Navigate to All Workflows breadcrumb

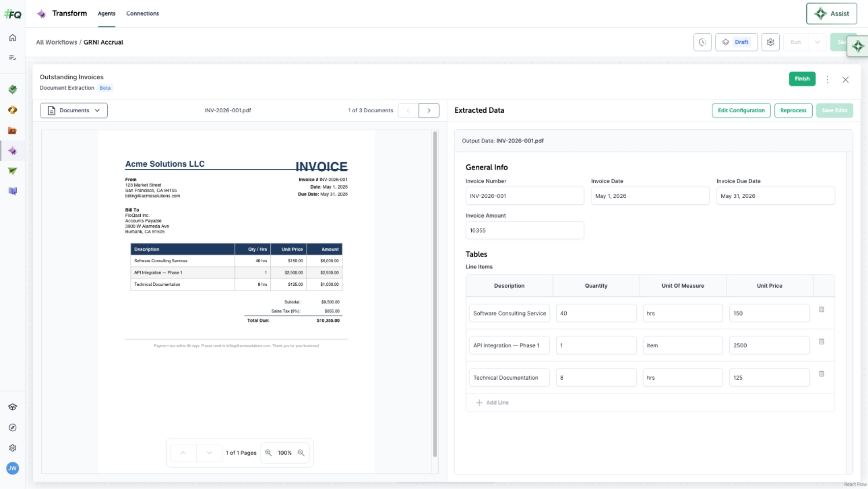57,42
